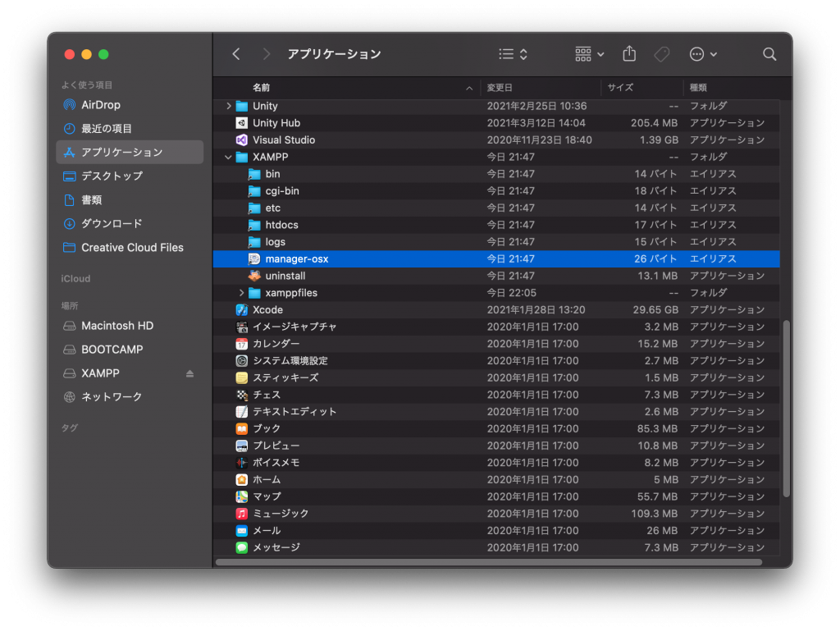This screenshot has height=631, width=840.
Task: Click the back navigation arrow
Action: [236, 54]
